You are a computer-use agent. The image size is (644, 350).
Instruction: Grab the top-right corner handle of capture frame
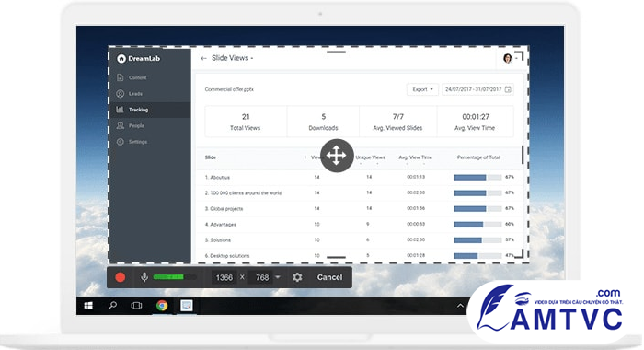520,56
